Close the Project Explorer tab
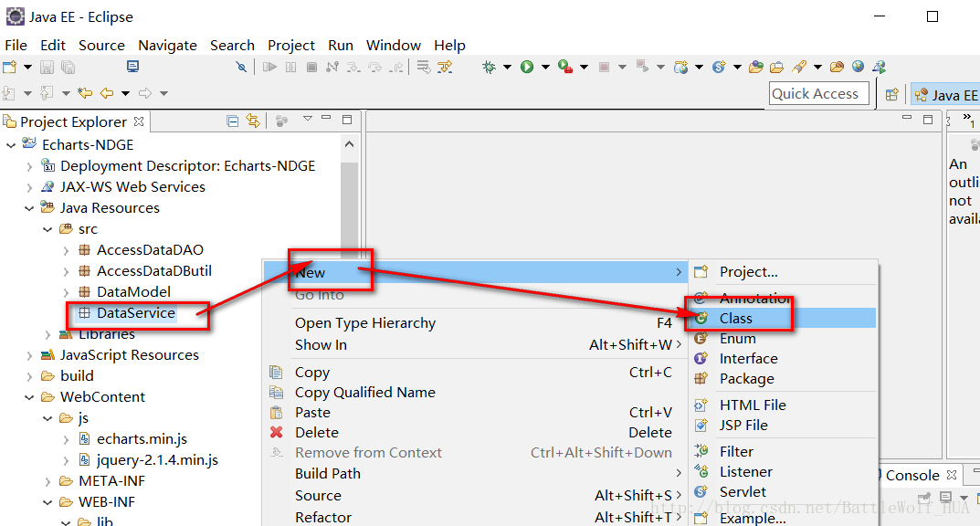980x526 pixels. pyautogui.click(x=139, y=121)
